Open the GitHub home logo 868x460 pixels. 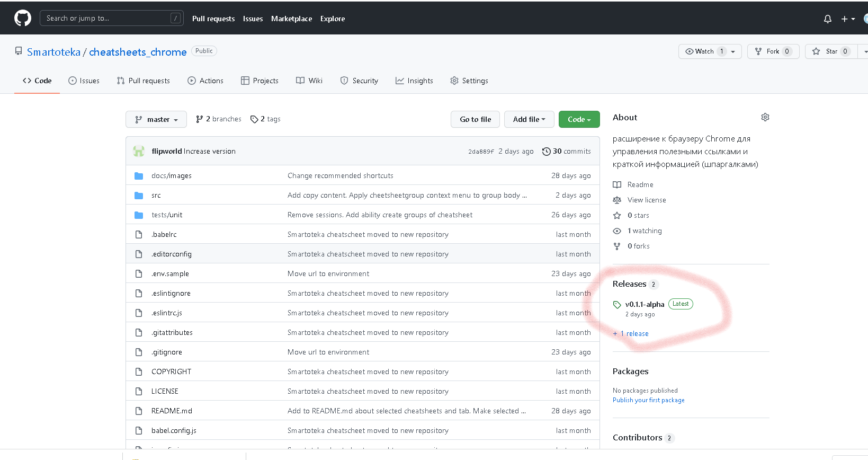click(23, 19)
